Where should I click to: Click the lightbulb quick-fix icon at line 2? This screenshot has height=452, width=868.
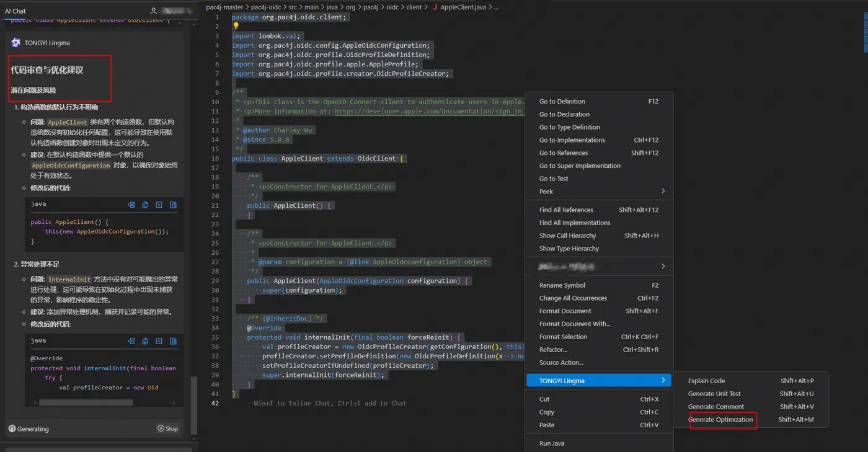click(x=236, y=26)
